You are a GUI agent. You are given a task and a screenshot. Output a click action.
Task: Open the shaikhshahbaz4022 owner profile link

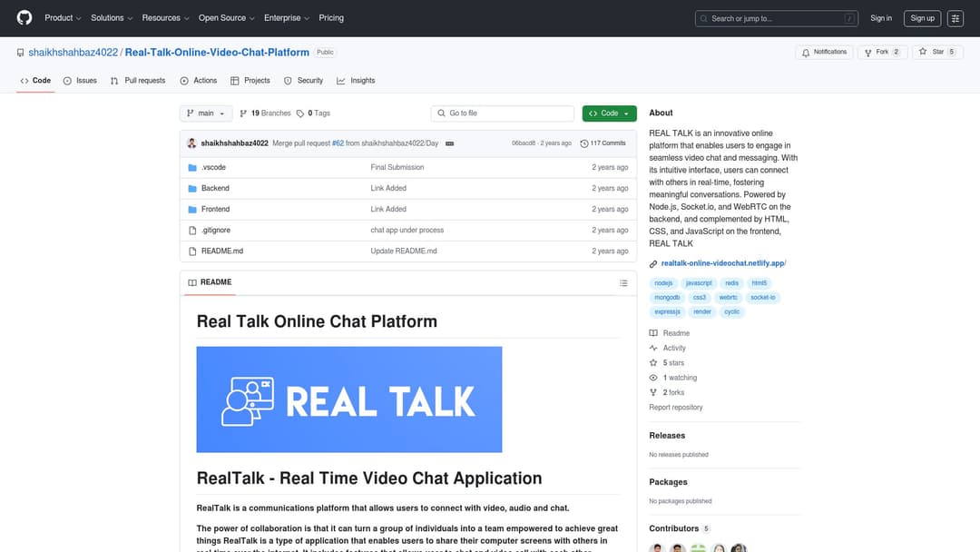(x=73, y=53)
